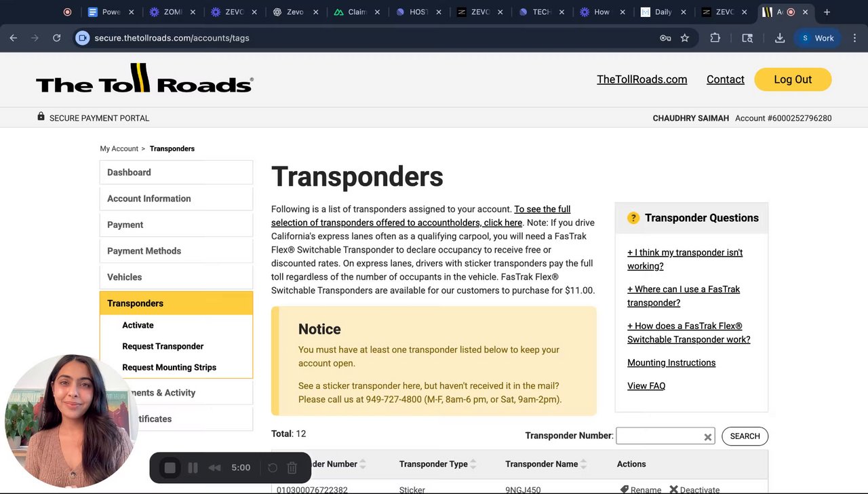This screenshot has width=868, height=494.
Task: Expand 'I think my transponder isn't working?'
Action: click(x=685, y=259)
